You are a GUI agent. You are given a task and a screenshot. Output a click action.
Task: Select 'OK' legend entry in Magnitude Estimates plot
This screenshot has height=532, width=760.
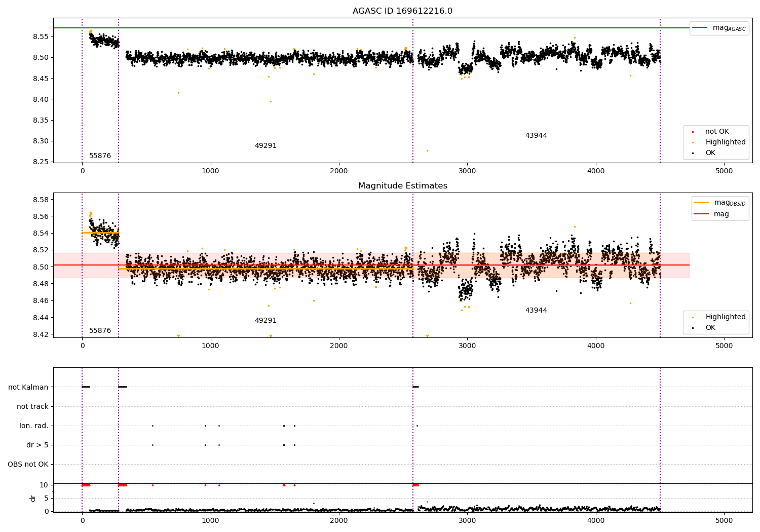705,328
